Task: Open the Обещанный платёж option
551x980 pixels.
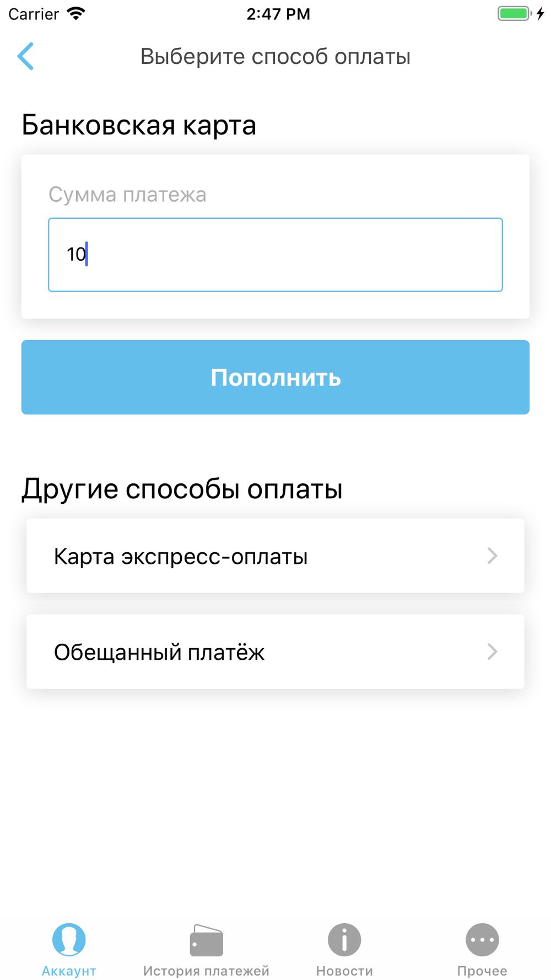Action: (275, 651)
